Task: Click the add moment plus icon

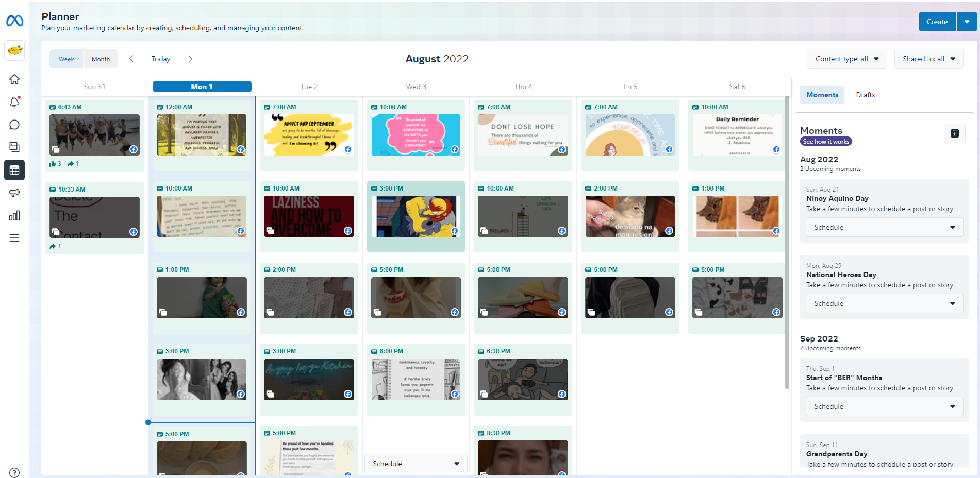Action: 955,134
